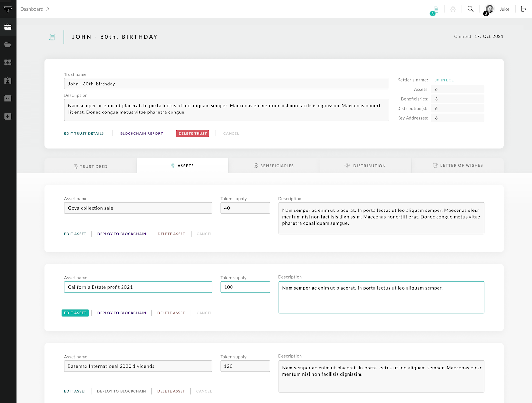Open the documents icon with teal badge
The image size is (532, 403).
(x=436, y=10)
